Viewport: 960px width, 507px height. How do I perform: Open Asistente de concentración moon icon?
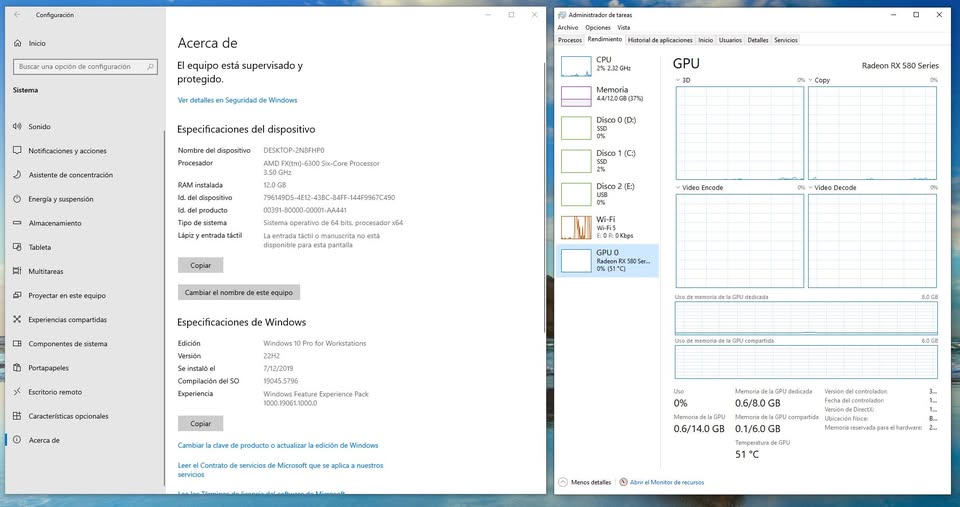click(x=17, y=175)
